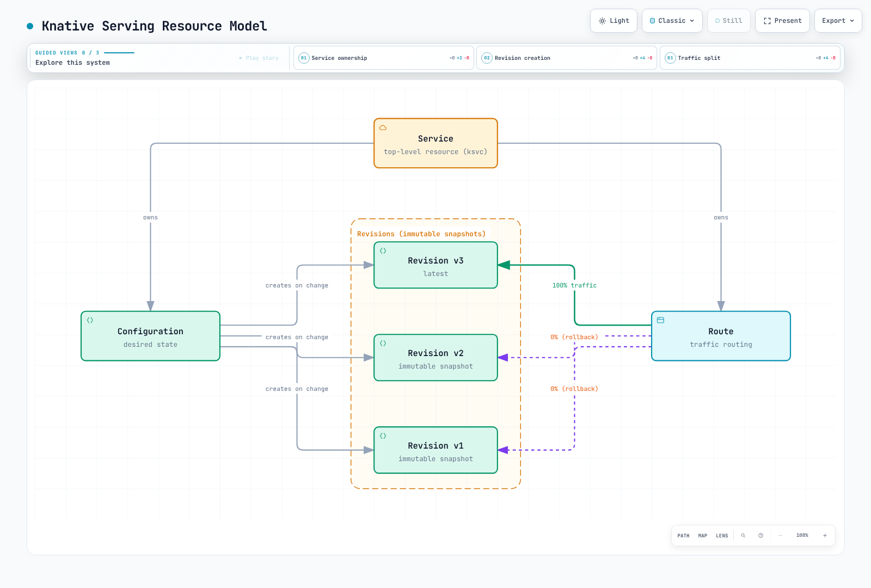The width and height of the screenshot is (871, 588).
Task: Toggle PATH mode
Action: (x=683, y=536)
